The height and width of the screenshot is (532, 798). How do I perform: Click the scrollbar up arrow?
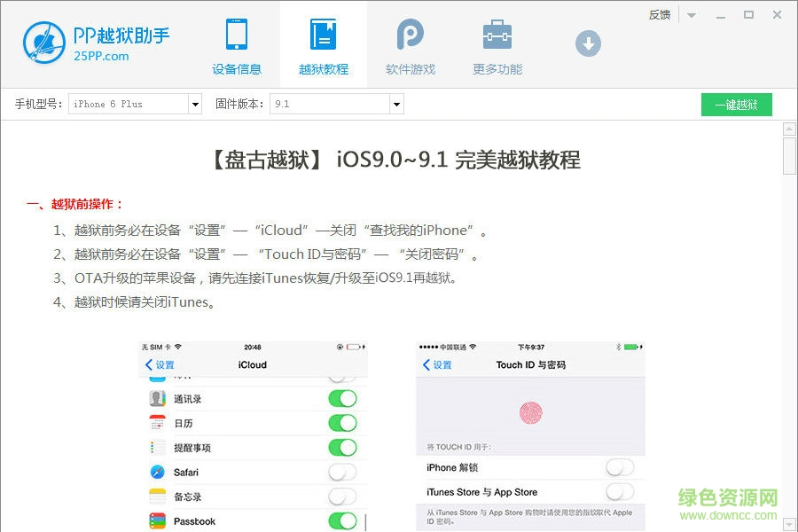click(x=789, y=129)
